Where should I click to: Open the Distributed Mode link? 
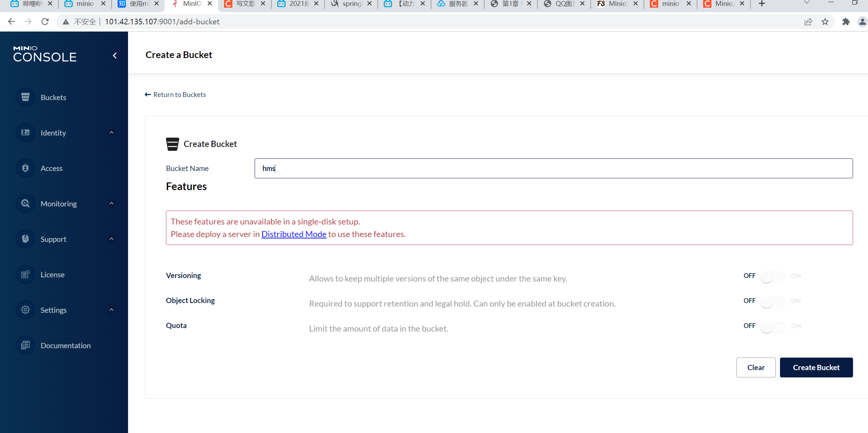(x=294, y=234)
